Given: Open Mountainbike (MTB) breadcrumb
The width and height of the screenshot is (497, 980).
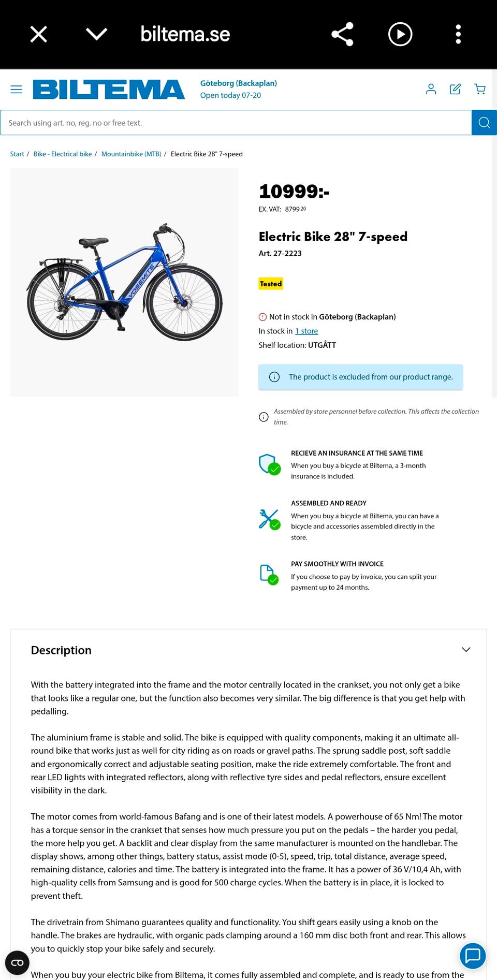Looking at the screenshot, I should pos(131,154).
